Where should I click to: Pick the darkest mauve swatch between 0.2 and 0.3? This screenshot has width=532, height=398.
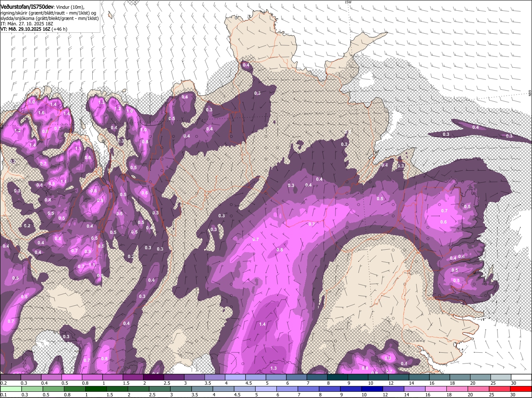(x=10, y=377)
